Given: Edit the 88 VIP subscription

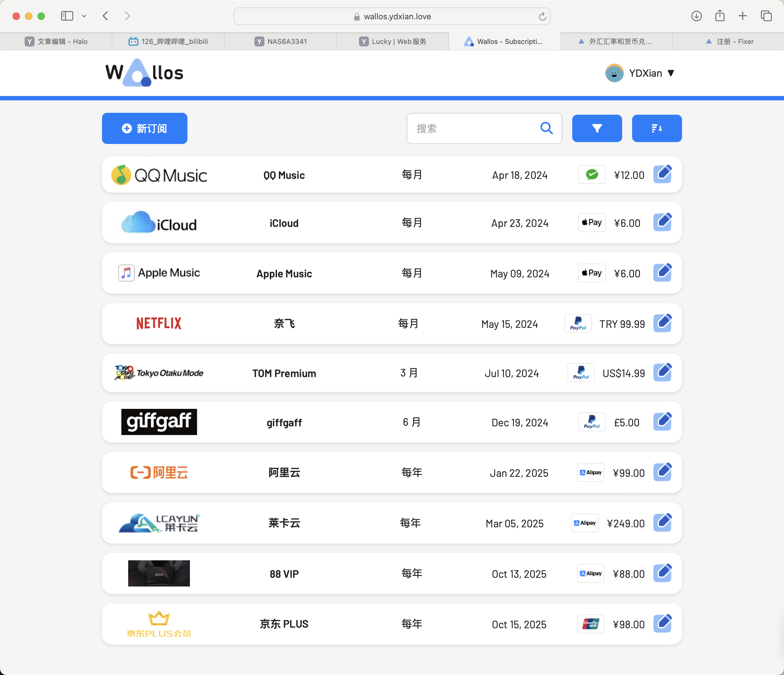Looking at the screenshot, I should pyautogui.click(x=662, y=573).
